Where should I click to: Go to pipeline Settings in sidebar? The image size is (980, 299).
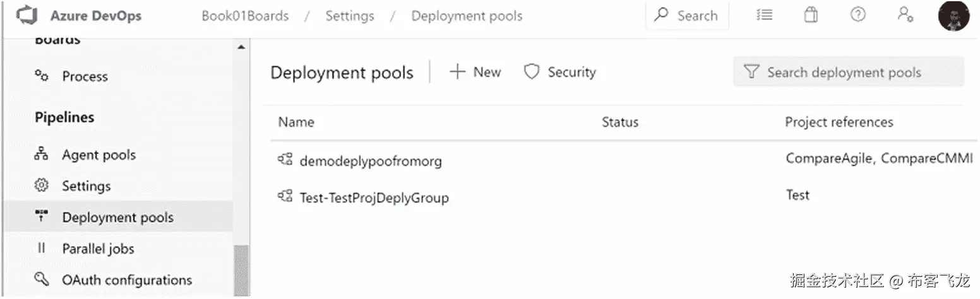(86, 186)
